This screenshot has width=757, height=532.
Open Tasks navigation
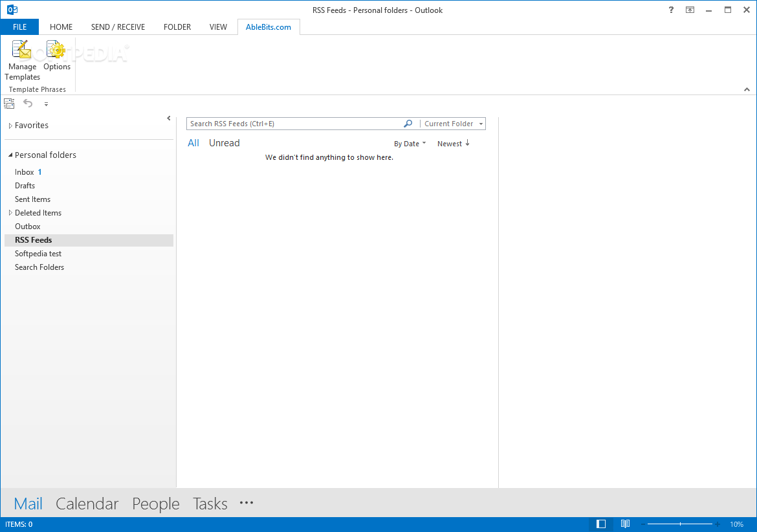tap(210, 504)
